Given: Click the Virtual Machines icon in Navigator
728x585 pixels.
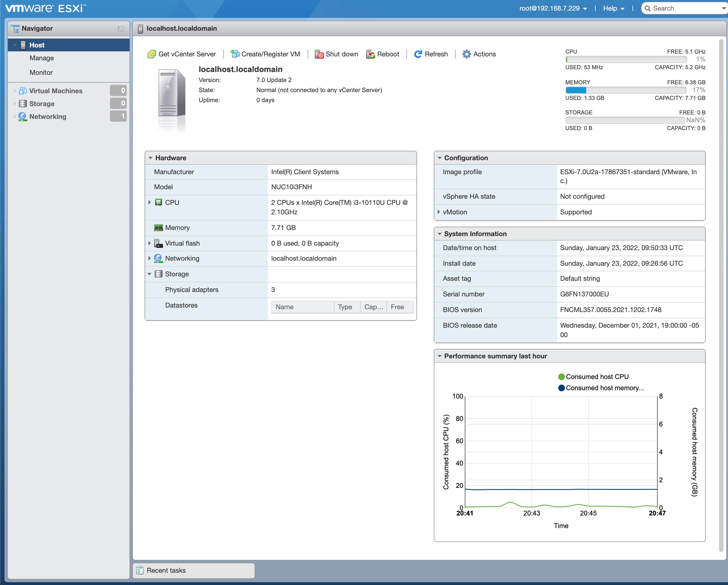Looking at the screenshot, I should coord(23,90).
